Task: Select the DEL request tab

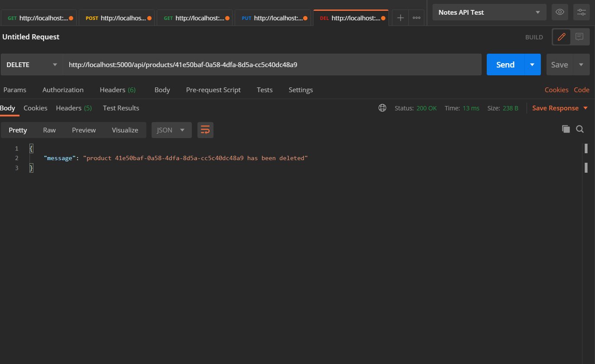Action: pyautogui.click(x=351, y=18)
